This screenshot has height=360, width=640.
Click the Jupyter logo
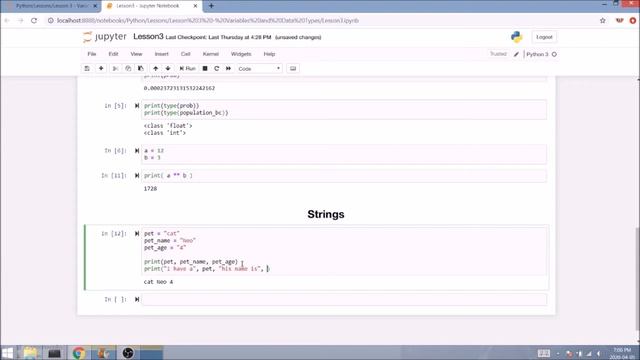tap(105, 37)
